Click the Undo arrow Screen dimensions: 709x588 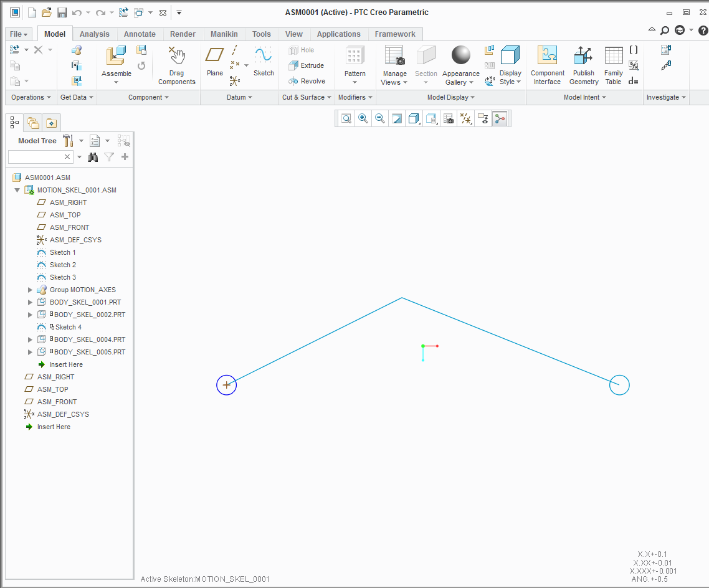(77, 12)
